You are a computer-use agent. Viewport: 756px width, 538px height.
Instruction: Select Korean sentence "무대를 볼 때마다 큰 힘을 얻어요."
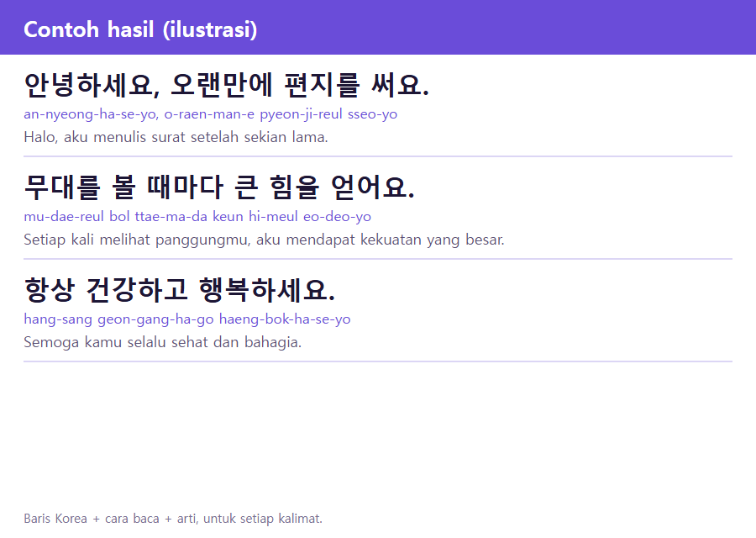tap(219, 187)
